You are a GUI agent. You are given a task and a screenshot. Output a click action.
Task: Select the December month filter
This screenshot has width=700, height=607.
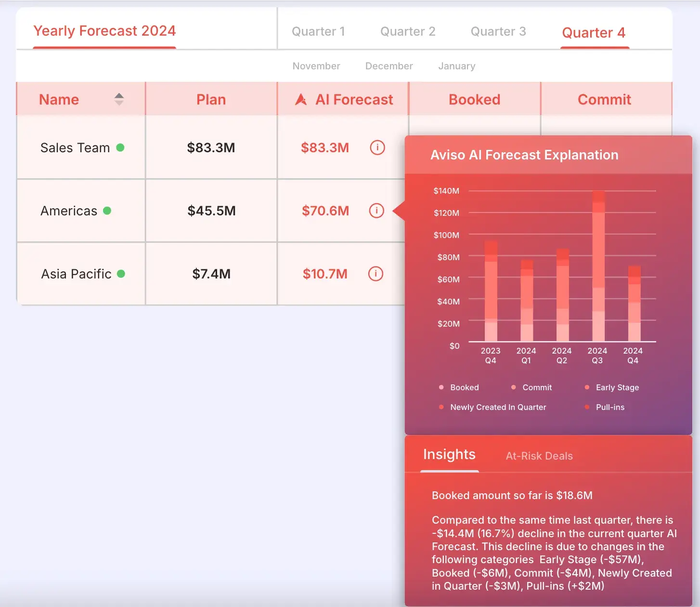pos(389,66)
